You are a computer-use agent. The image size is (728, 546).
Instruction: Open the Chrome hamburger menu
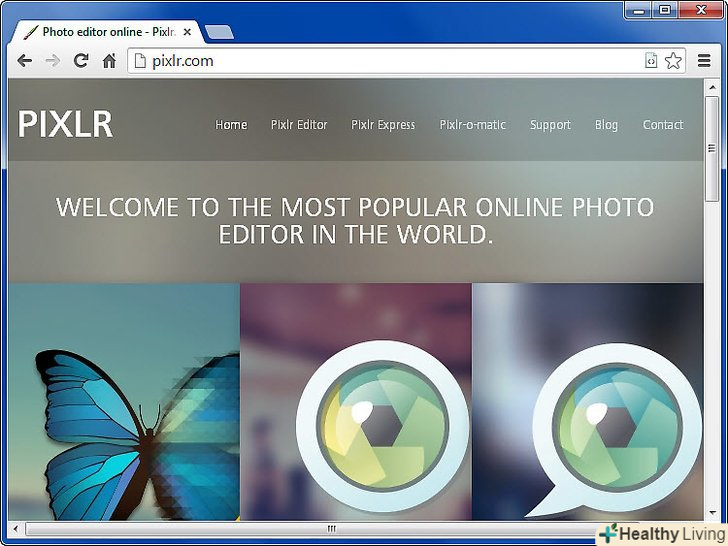[704, 60]
